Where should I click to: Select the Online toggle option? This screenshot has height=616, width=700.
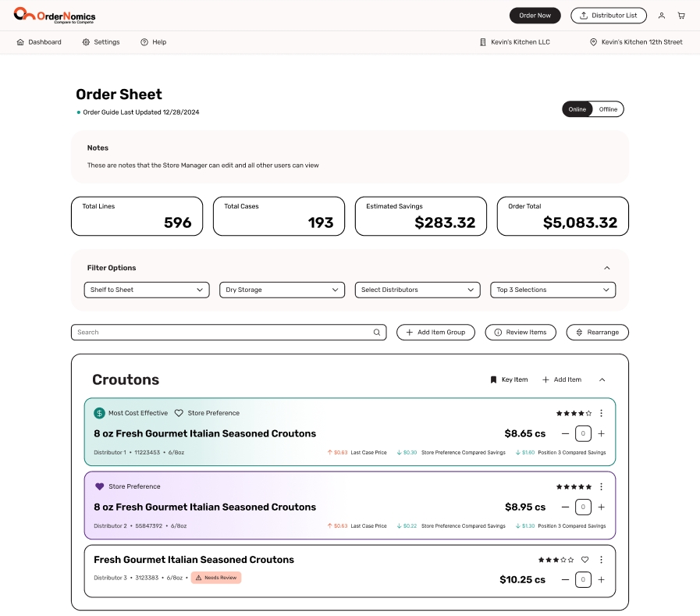[x=577, y=109]
